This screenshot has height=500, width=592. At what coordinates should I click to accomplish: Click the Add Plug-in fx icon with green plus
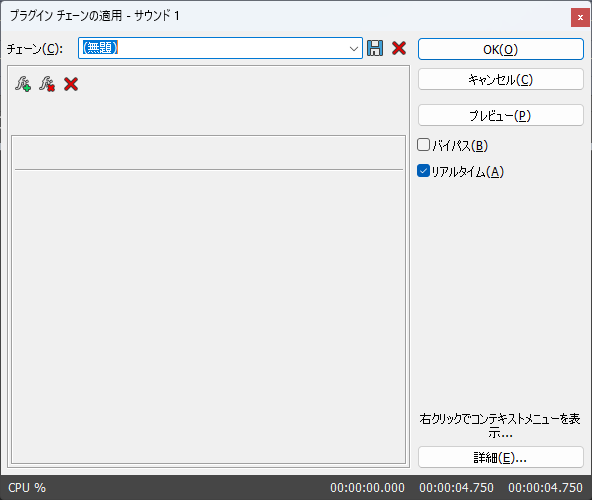(23, 84)
